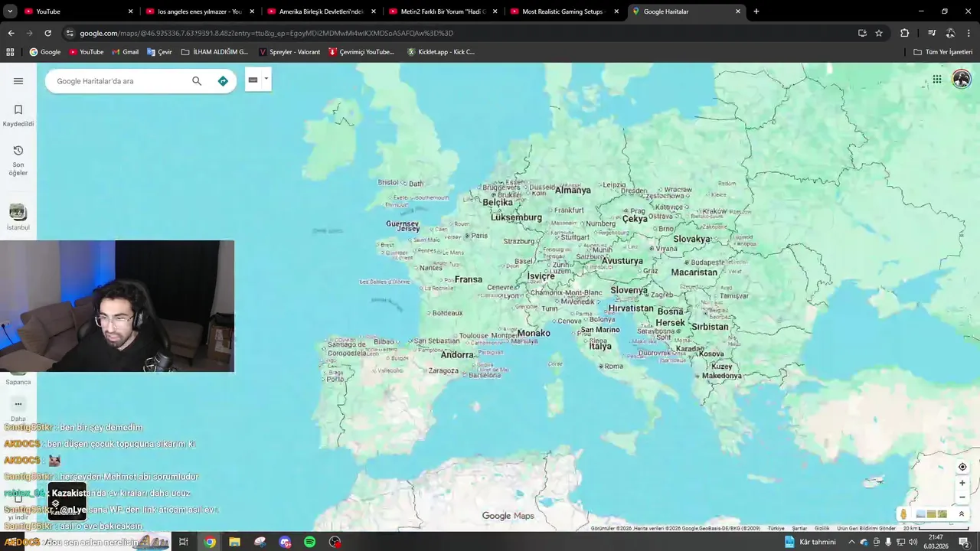Open Son öğeler recent items
The width and height of the screenshot is (980, 551).
[18, 160]
